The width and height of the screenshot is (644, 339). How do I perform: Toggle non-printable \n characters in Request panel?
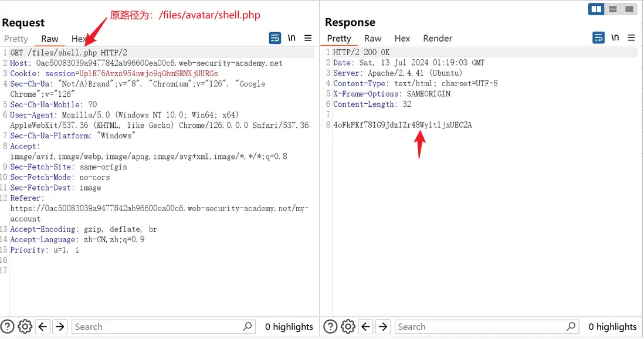tap(292, 38)
